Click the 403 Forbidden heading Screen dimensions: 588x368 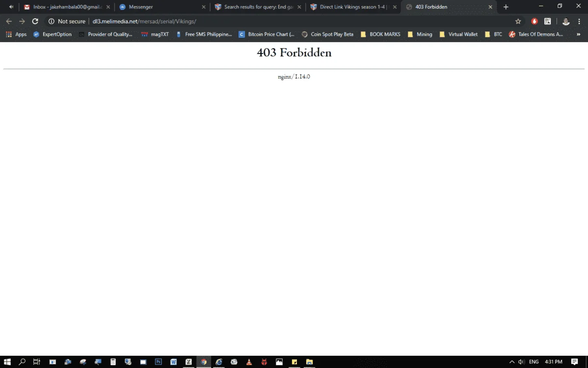[x=294, y=53]
